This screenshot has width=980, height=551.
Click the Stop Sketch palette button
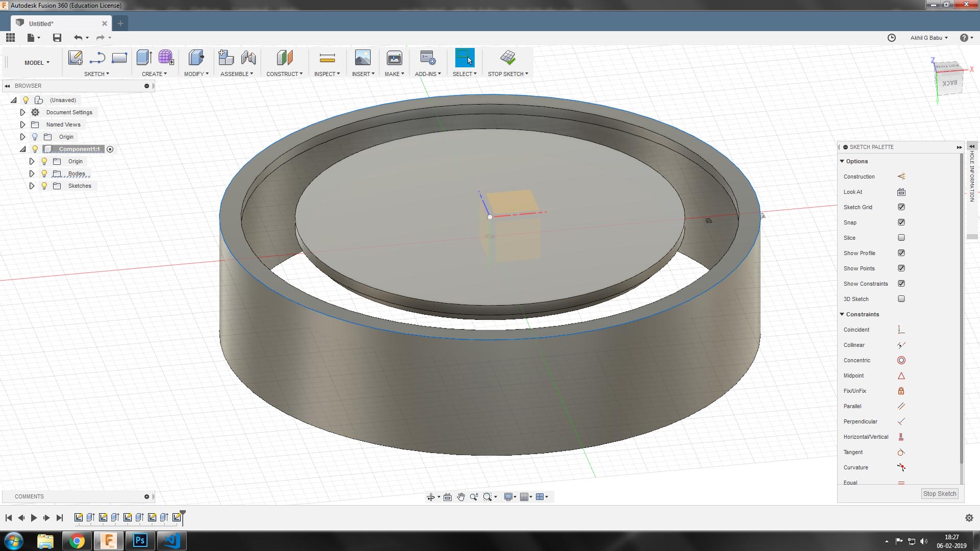[x=939, y=493]
